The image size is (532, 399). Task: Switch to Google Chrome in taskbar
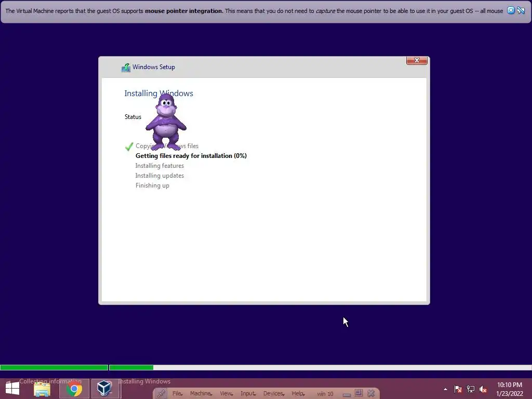74,389
